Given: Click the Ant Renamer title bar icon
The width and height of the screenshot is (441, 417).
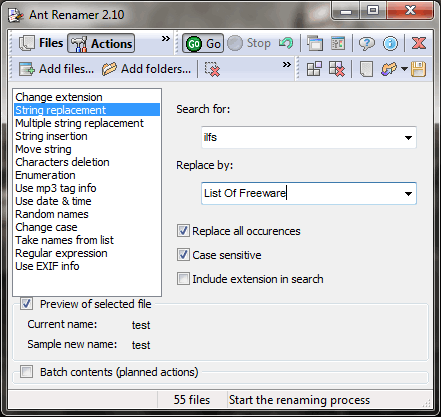Looking at the screenshot, I should pos(16,15).
